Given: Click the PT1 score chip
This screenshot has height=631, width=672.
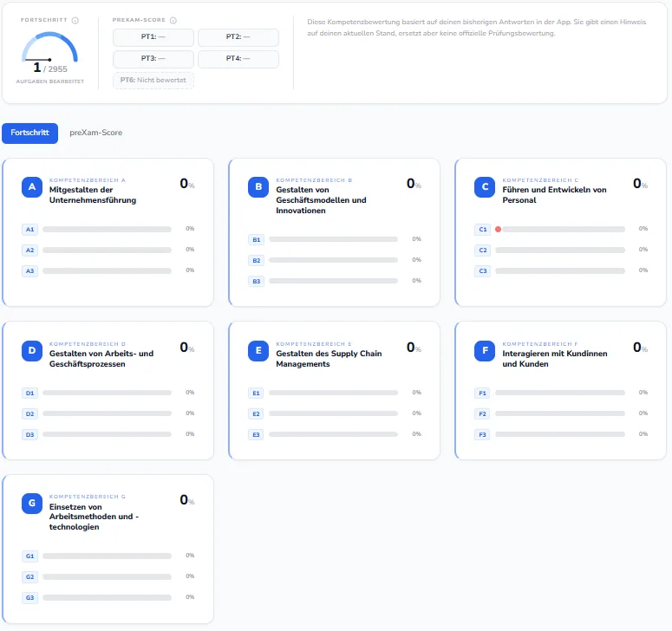Looking at the screenshot, I should click(x=153, y=37).
